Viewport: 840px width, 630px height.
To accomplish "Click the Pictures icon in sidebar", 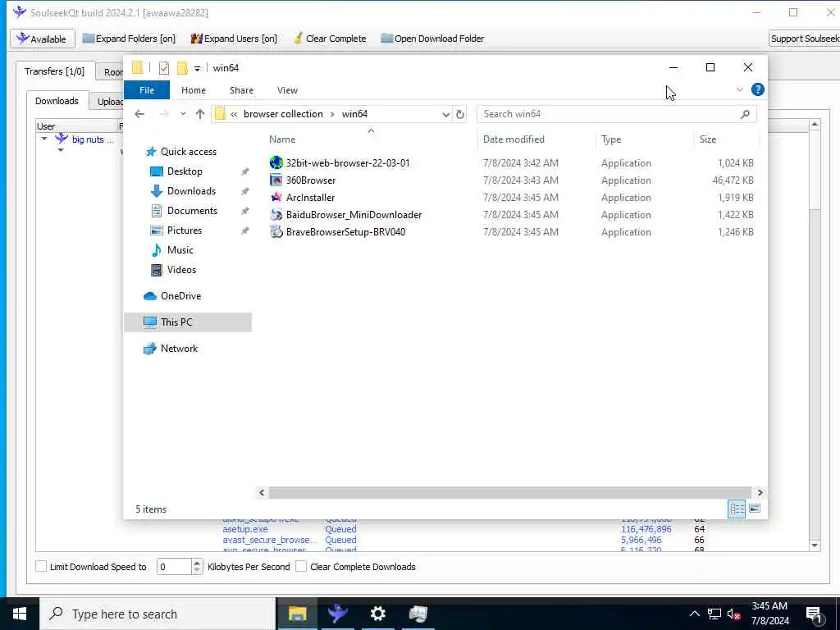I will click(x=157, y=231).
